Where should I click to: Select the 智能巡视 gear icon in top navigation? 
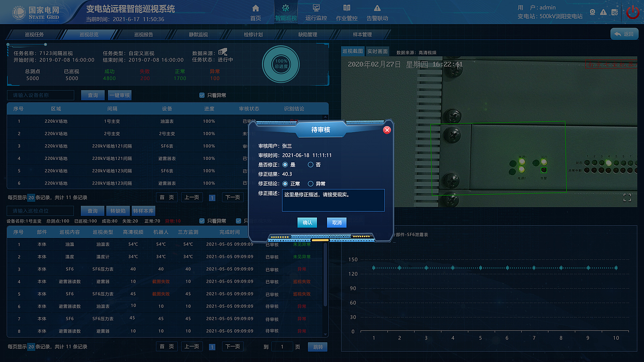pyautogui.click(x=285, y=8)
